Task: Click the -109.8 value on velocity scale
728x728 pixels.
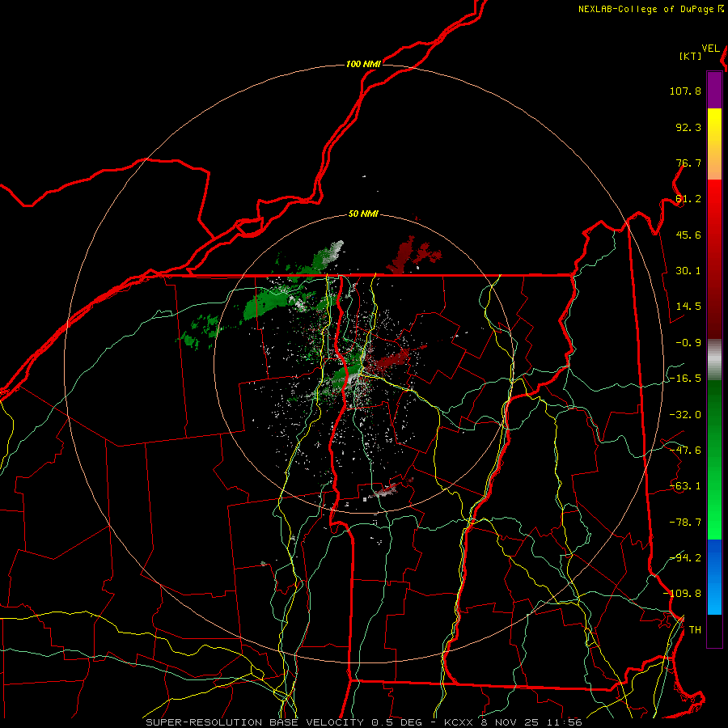Action: 682,594
